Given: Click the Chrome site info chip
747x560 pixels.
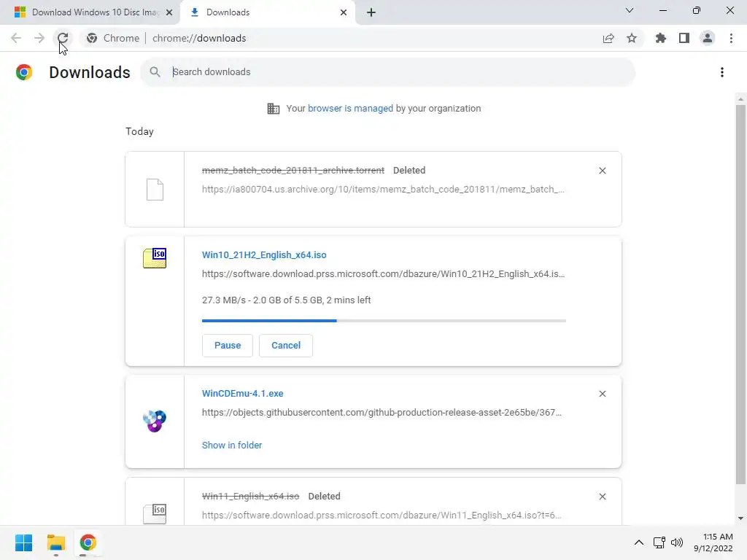Looking at the screenshot, I should [x=113, y=38].
